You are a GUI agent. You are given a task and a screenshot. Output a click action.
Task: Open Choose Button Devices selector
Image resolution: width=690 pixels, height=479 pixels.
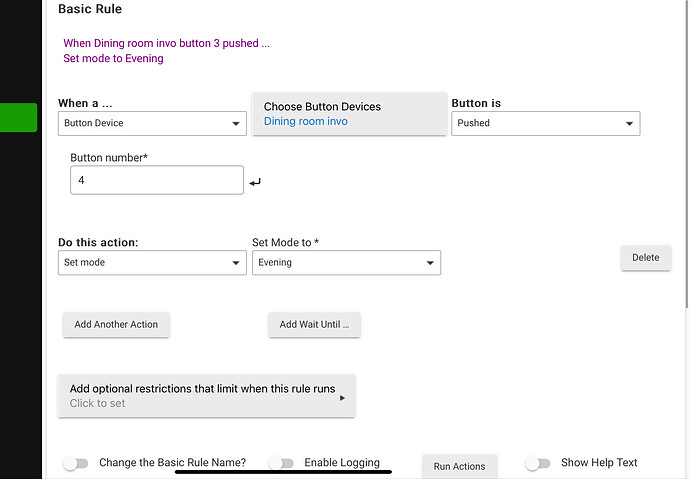(x=349, y=114)
